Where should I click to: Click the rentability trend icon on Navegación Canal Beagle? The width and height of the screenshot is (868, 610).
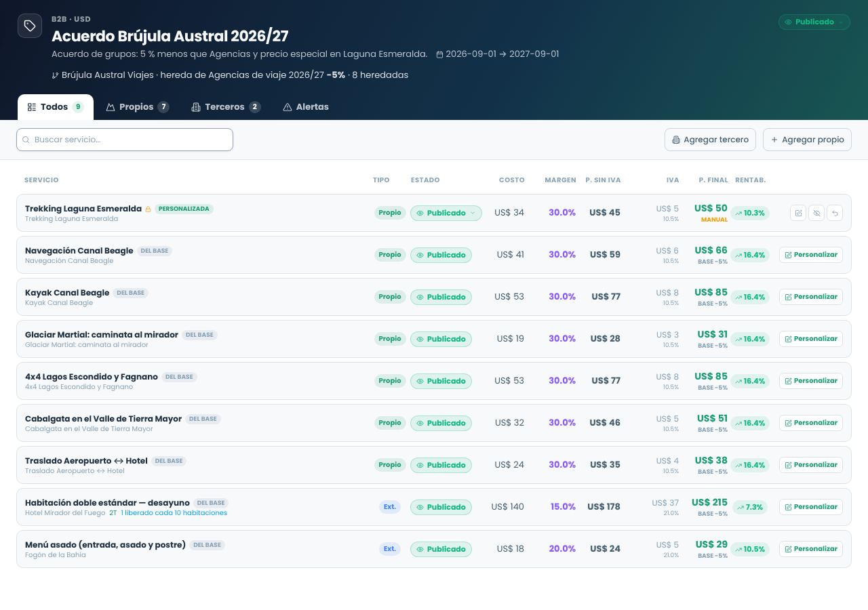(x=738, y=255)
